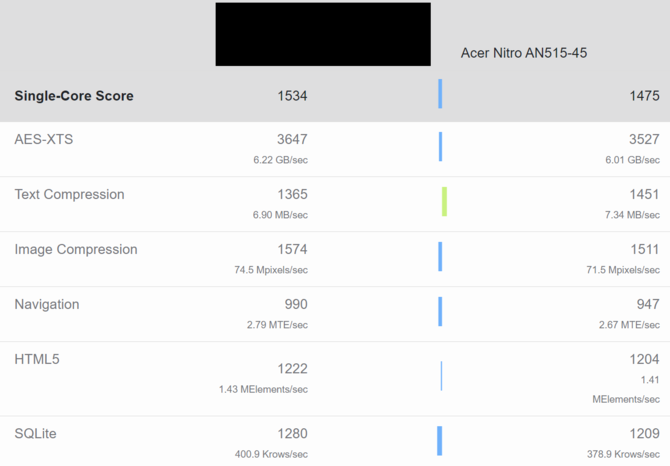Click the HTML5 benchmark label
The height and width of the screenshot is (466, 670).
pos(37,359)
